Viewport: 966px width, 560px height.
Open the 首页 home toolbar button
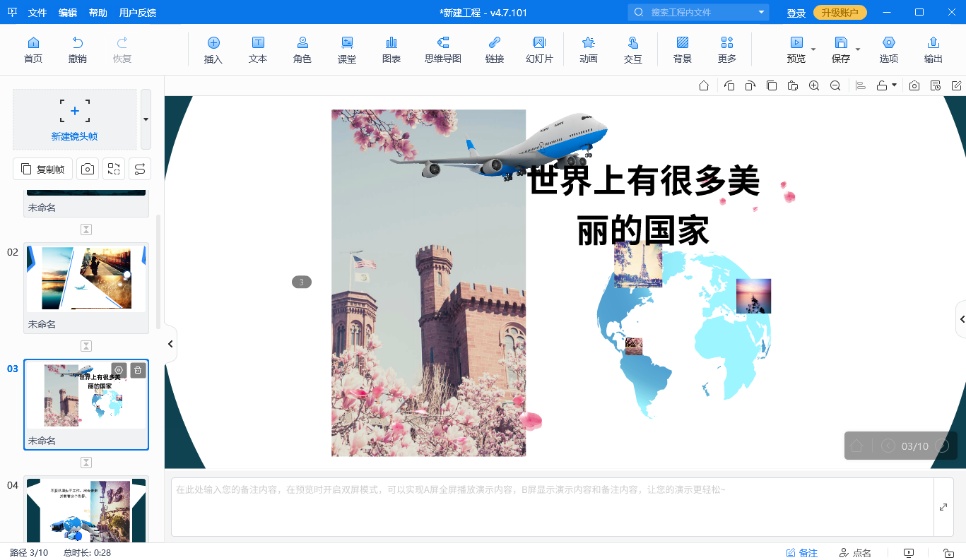(x=33, y=50)
